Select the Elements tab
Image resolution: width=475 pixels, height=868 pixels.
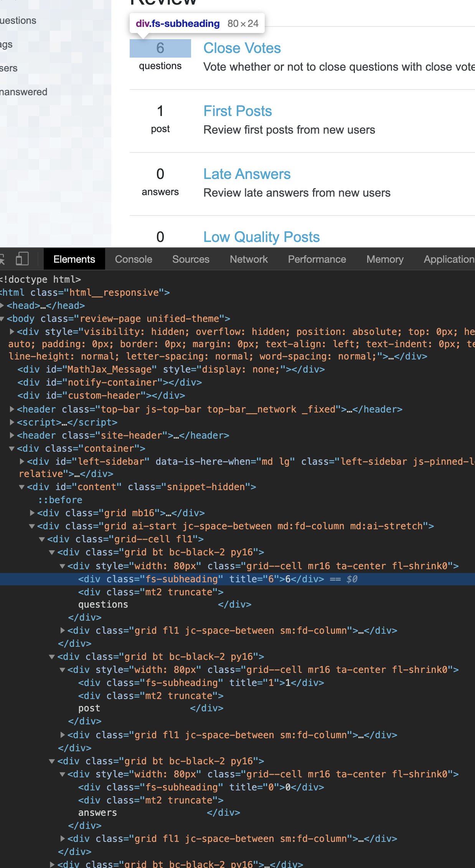coord(74,259)
